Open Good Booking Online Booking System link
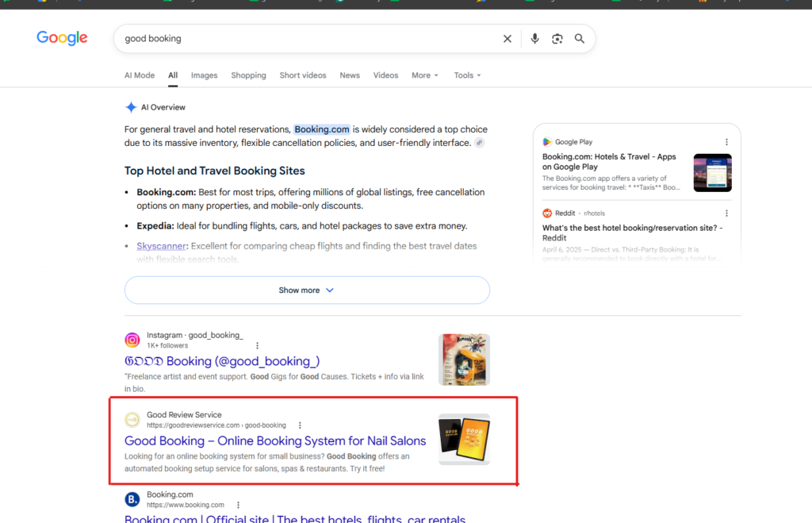This screenshot has width=812, height=523. point(275,441)
